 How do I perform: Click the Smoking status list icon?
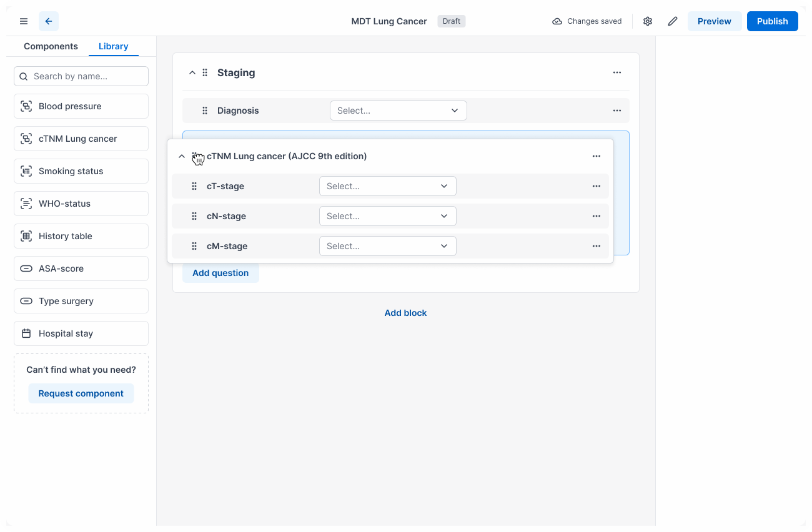(26, 171)
